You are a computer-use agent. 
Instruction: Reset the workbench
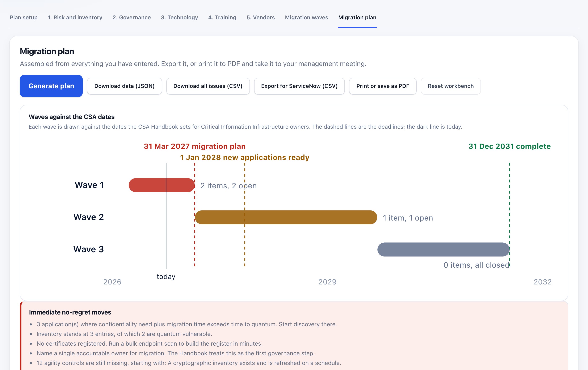tap(451, 86)
